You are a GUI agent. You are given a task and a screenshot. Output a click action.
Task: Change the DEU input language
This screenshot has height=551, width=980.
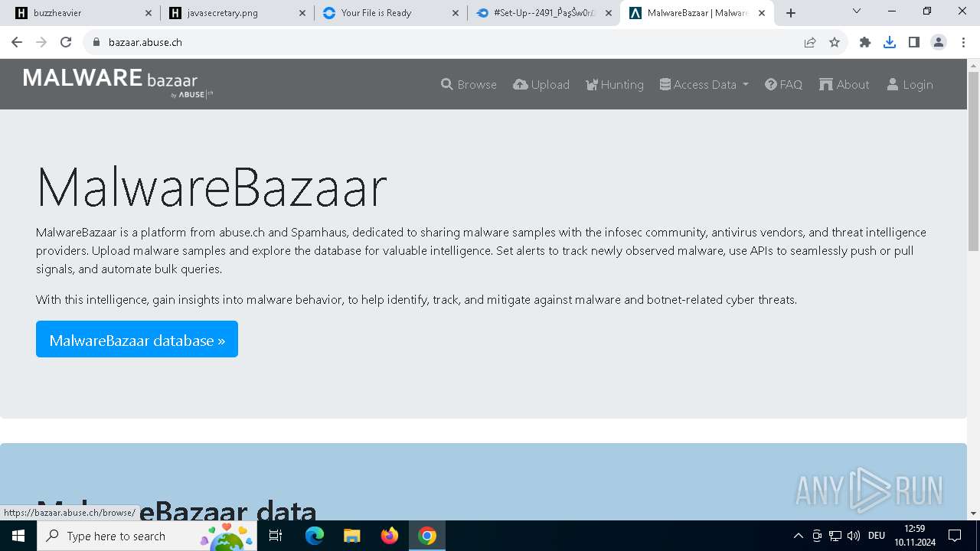877,536
